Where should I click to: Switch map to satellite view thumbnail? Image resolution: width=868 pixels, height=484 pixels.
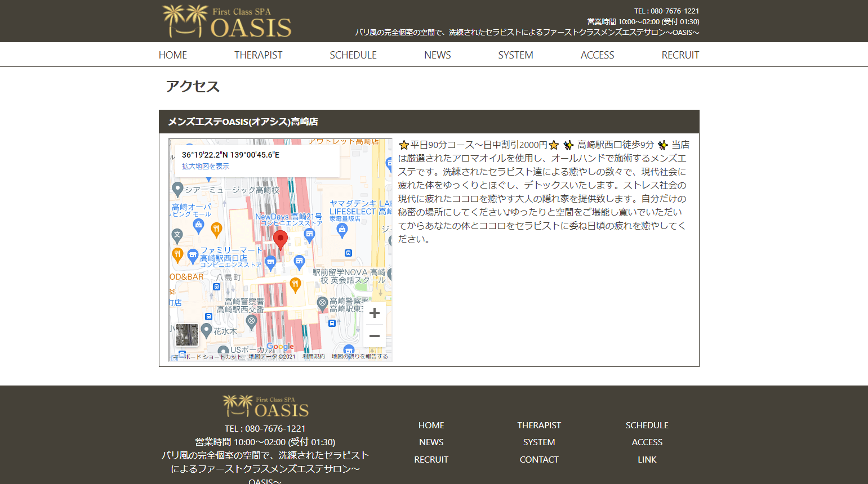coord(187,335)
